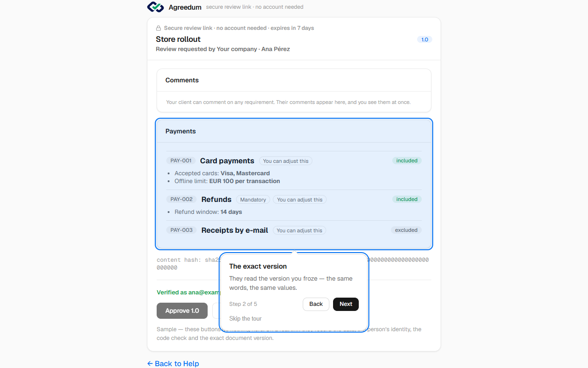588x368 pixels.
Task: Click 'You can adjust this' on Card payments
Action: tap(286, 161)
